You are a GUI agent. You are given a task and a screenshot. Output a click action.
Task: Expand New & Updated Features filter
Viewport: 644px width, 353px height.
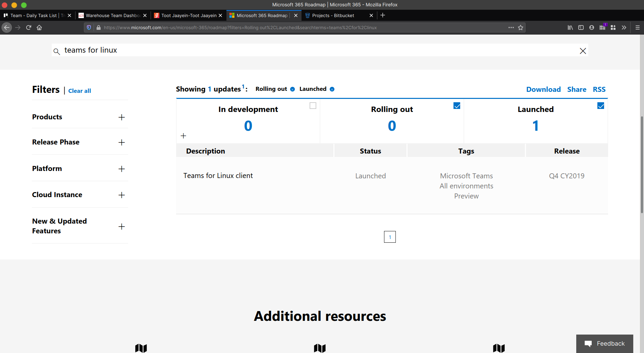click(122, 227)
